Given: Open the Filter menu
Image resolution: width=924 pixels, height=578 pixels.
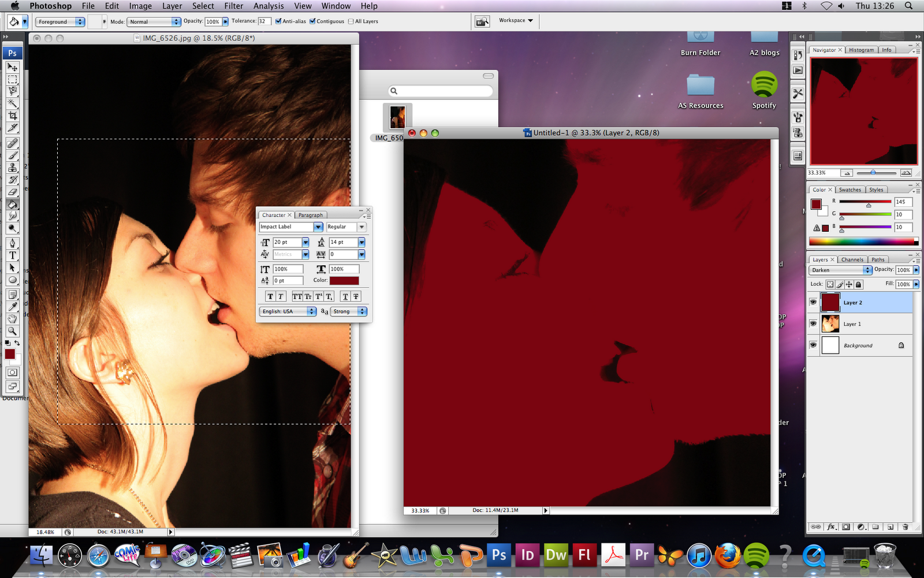Looking at the screenshot, I should (x=234, y=6).
